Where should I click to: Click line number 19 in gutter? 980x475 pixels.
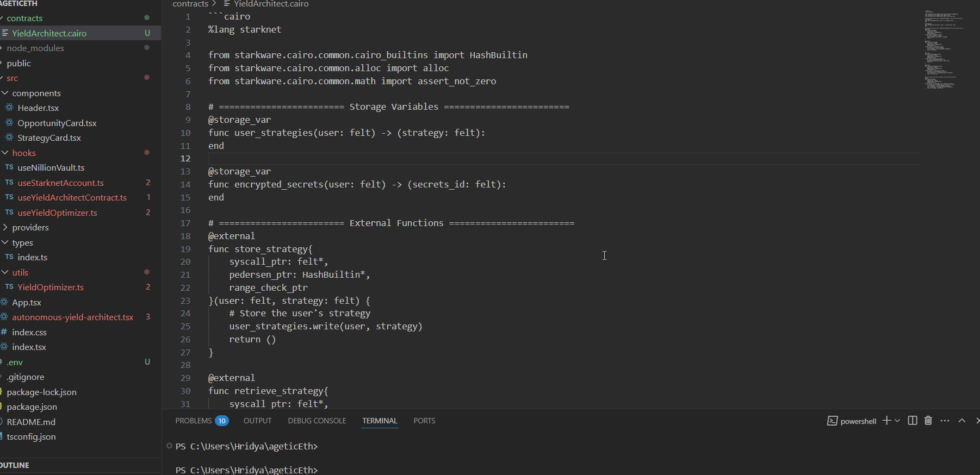pos(185,249)
